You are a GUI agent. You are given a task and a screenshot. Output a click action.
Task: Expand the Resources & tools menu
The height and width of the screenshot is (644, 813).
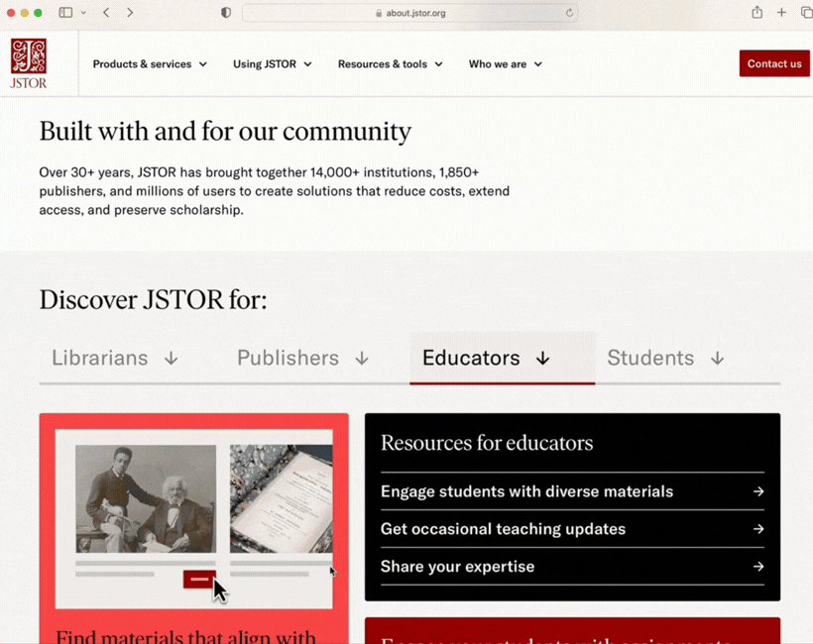tap(390, 64)
